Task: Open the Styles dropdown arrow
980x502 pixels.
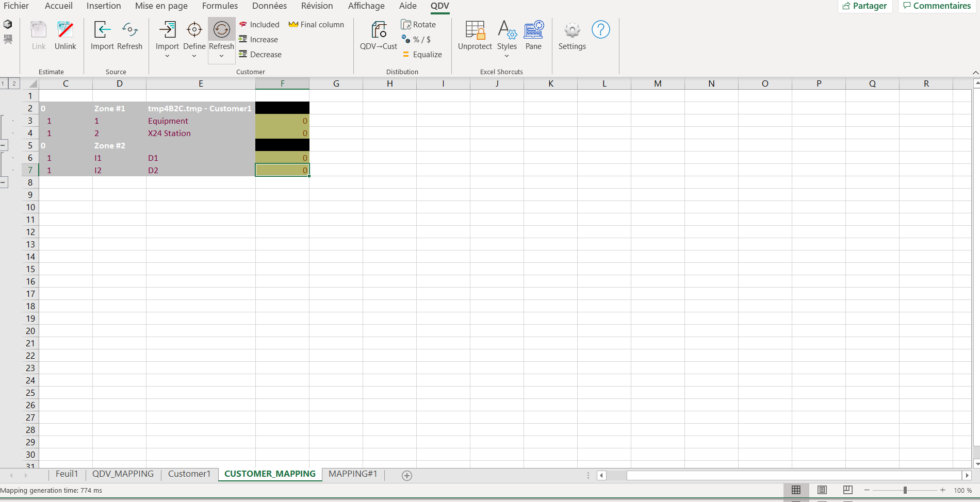Action: 507,56
